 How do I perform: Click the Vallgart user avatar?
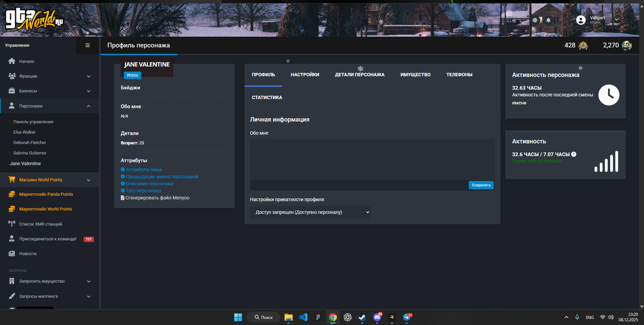coord(581,20)
